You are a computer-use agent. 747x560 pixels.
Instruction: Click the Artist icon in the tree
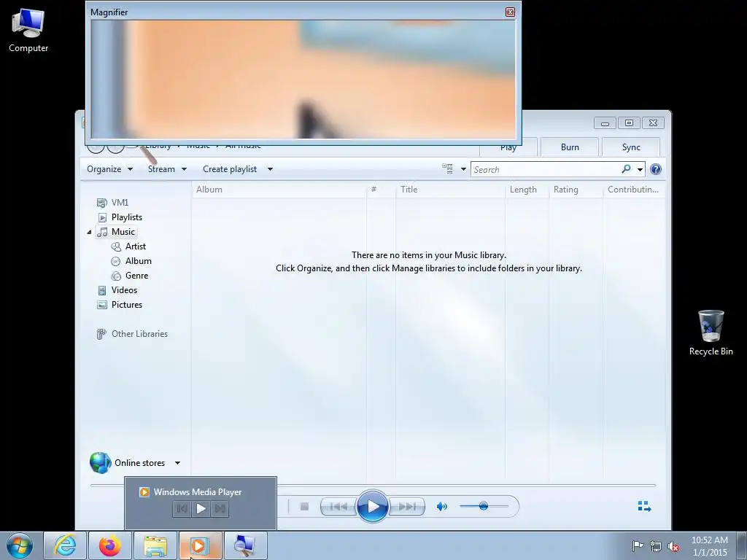point(116,246)
